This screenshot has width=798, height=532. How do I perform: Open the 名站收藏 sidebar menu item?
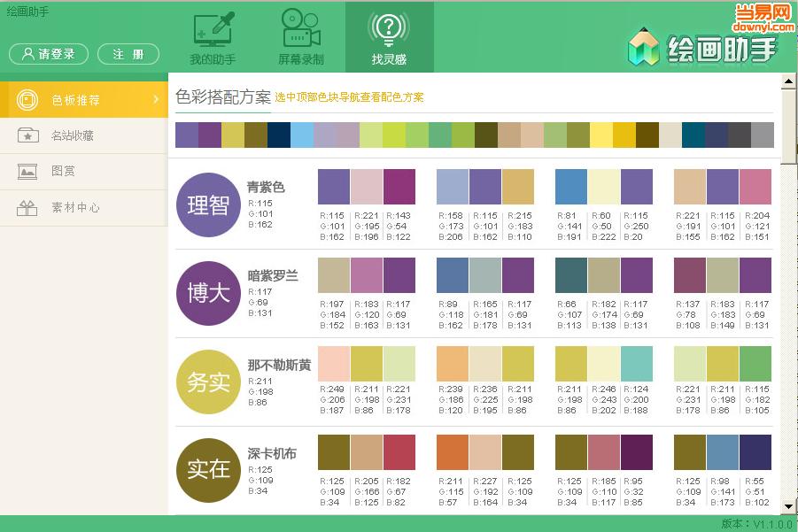pyautogui.click(x=73, y=135)
